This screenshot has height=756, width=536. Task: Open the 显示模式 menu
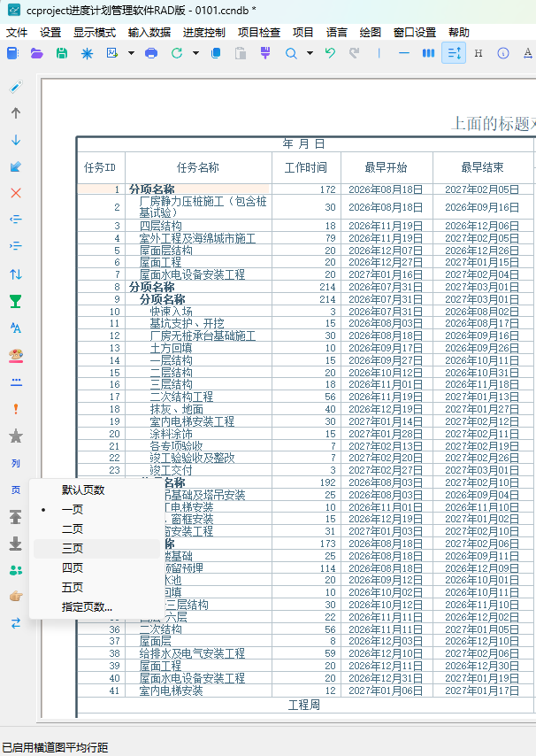(95, 32)
